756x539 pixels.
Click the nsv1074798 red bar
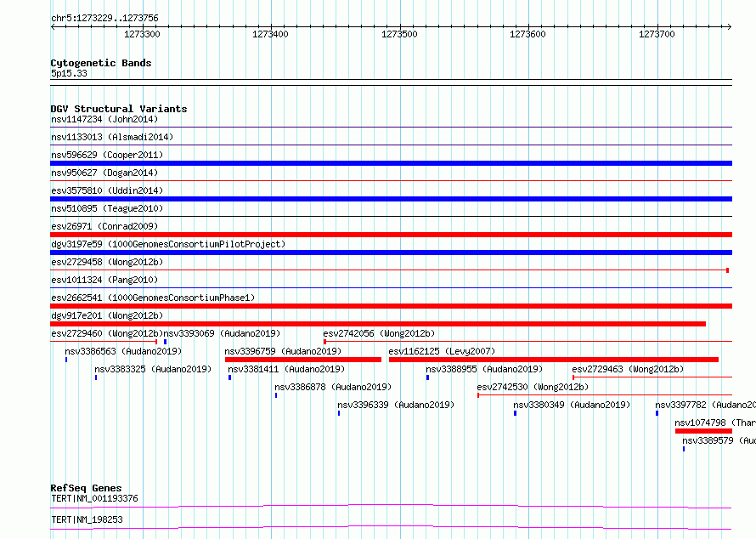coord(703,431)
